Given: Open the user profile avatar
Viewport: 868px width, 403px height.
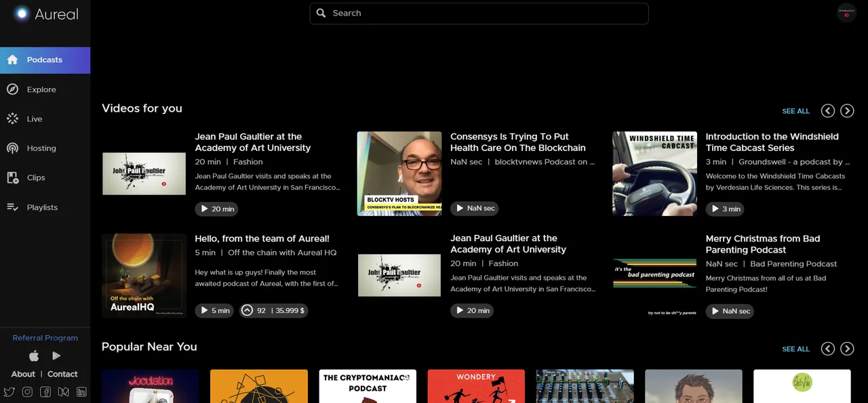Looking at the screenshot, I should tap(846, 13).
